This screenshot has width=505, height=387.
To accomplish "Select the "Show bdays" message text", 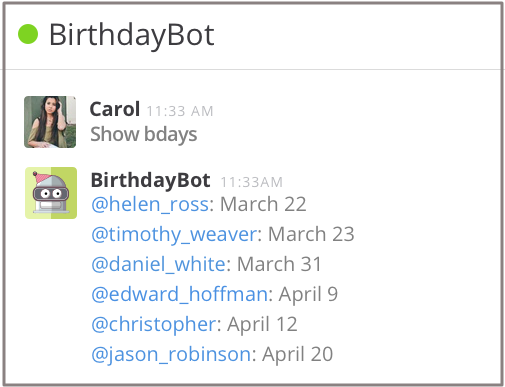I will point(144,135).
